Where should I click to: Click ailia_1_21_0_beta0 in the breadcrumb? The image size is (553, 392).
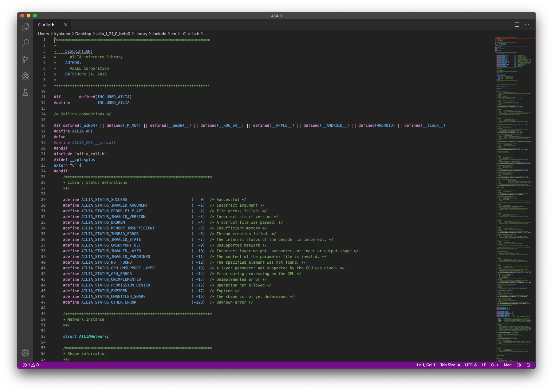pyautogui.click(x=113, y=34)
